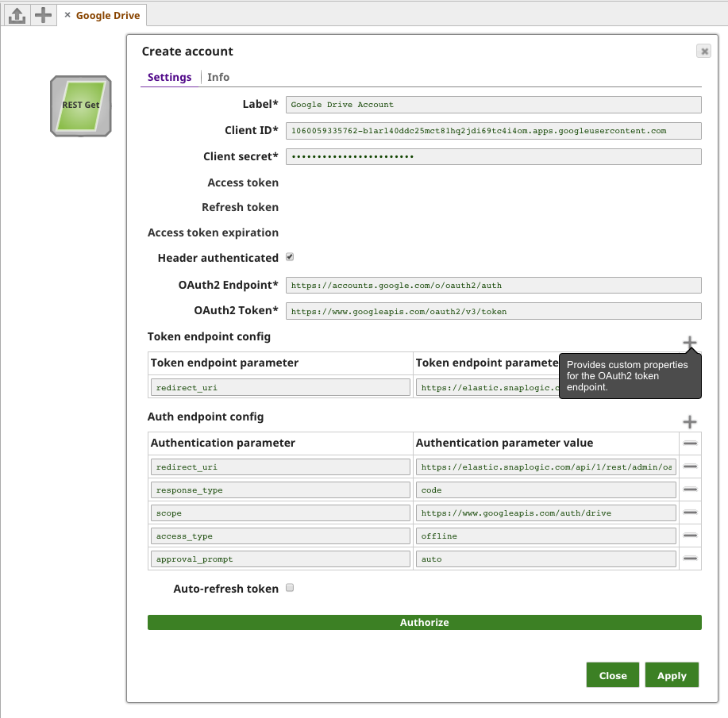The height and width of the screenshot is (718, 728).
Task: Uncheck the Header authenticated checkbox
Action: click(290, 257)
